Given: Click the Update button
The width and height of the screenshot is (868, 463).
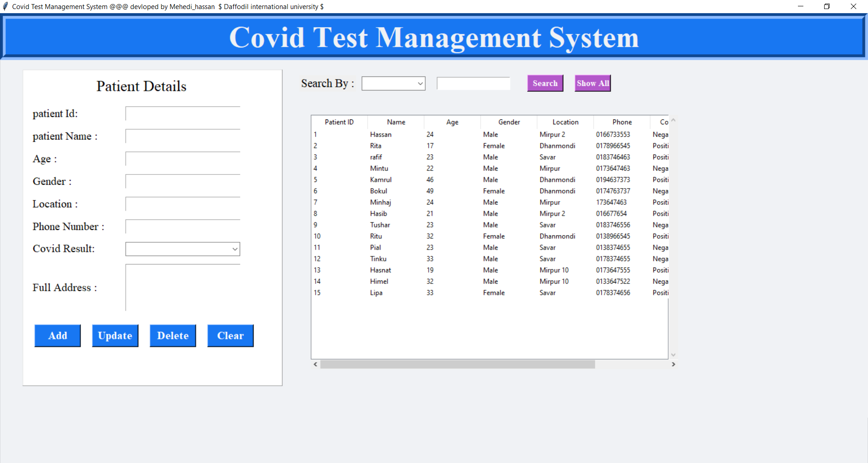Looking at the screenshot, I should click(x=115, y=335).
